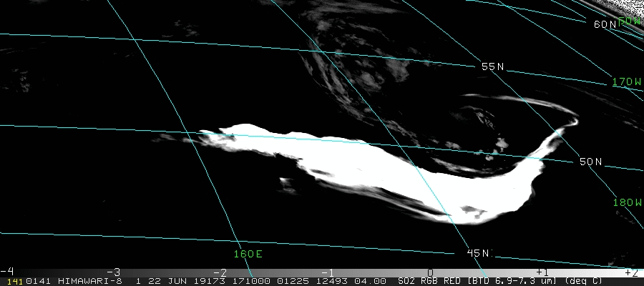This screenshot has width=644, height=286.
Task: Click the 180W longitude label
Action: pos(627,202)
